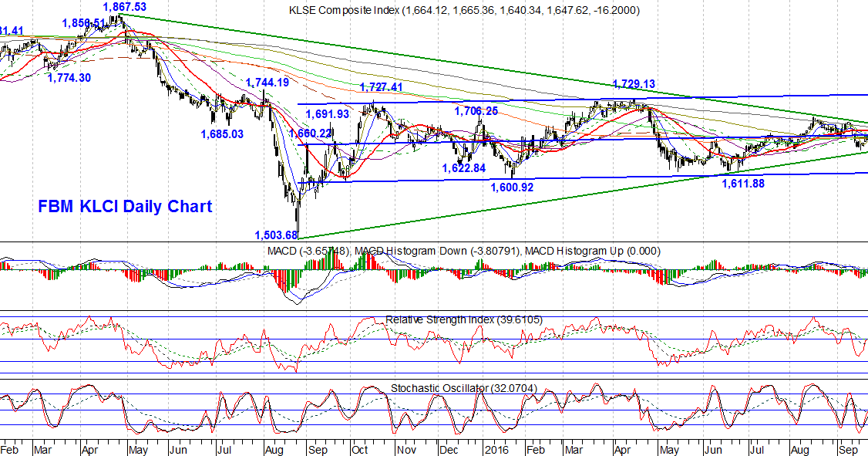Click the 1,622.84 price label
Viewport: 868px width, 456px height.
(464, 168)
